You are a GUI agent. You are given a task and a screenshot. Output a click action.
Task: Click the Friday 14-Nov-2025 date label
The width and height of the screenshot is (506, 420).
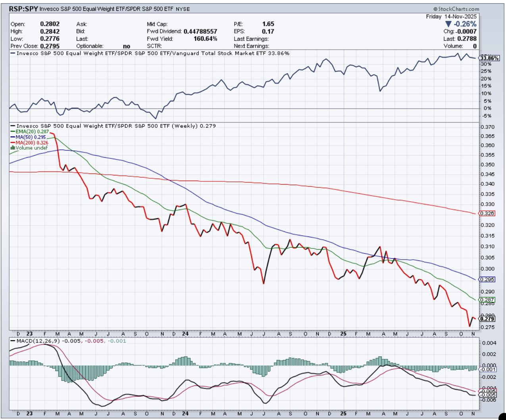(x=451, y=17)
